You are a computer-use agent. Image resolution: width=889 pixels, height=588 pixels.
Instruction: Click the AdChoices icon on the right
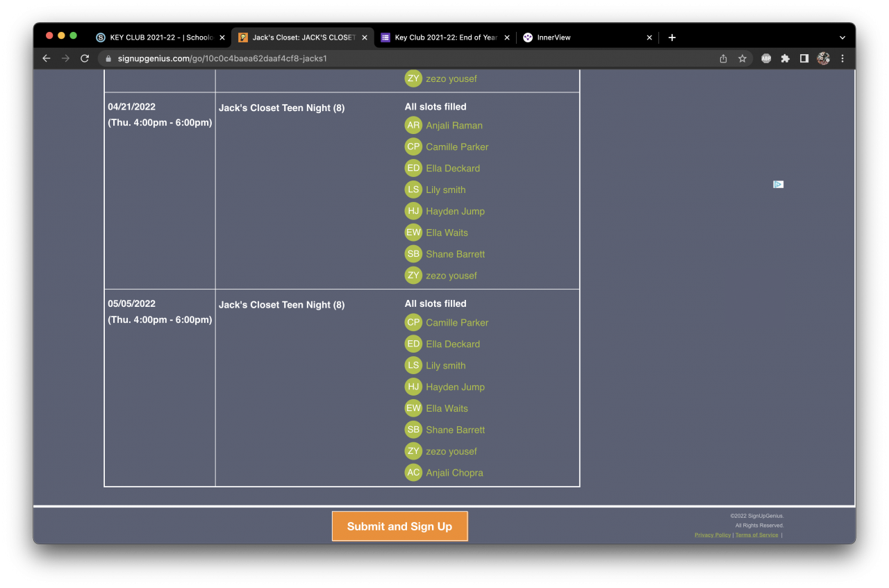tap(779, 184)
